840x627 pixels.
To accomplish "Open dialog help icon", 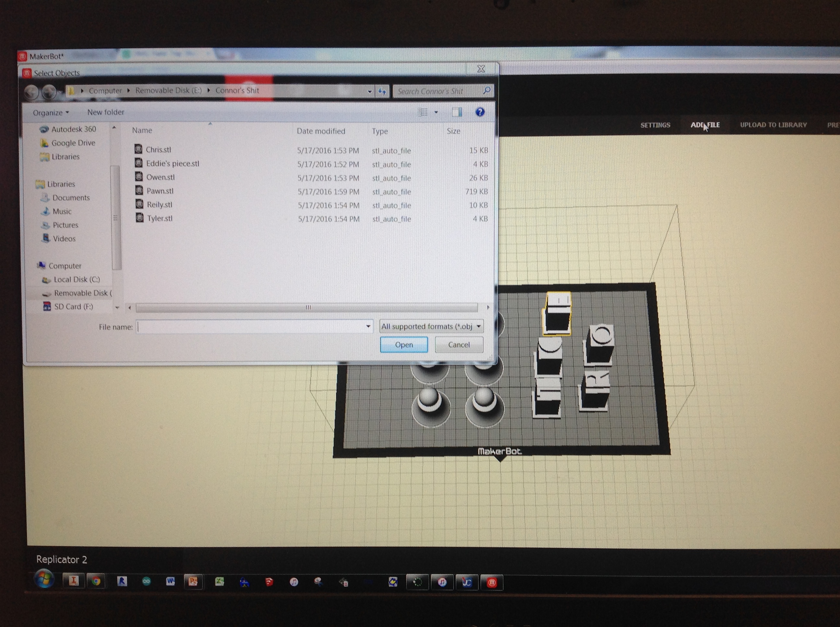I will point(480,112).
